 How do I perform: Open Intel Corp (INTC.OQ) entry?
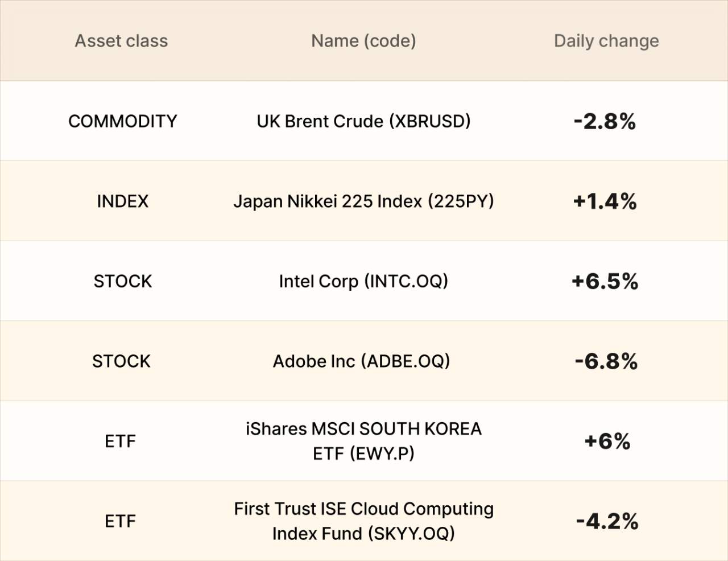(363, 282)
